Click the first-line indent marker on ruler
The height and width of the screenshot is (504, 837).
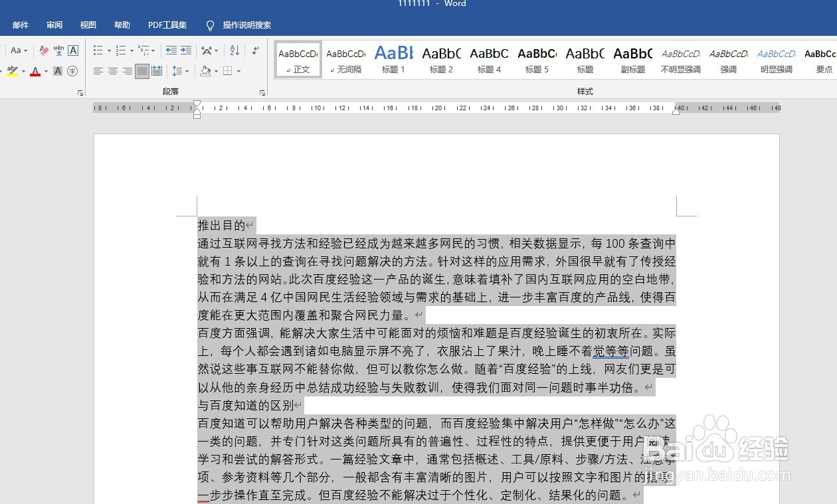point(197,104)
